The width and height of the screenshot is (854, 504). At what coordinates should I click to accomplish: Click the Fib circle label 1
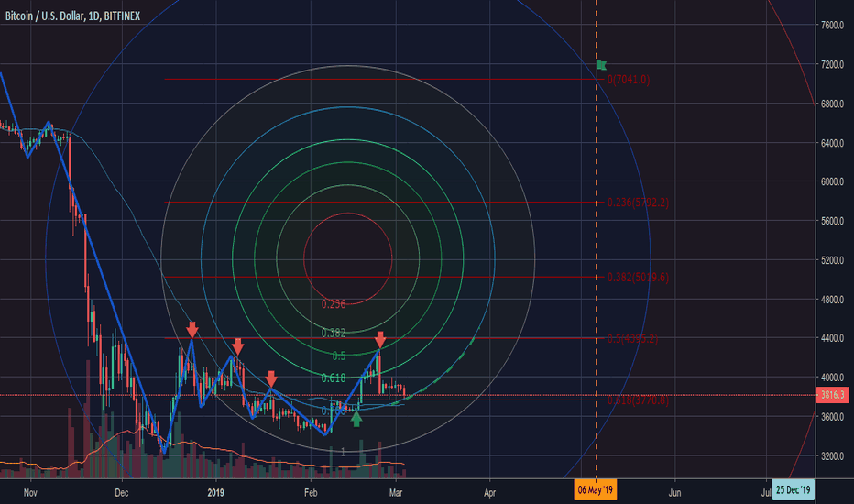pos(343,452)
